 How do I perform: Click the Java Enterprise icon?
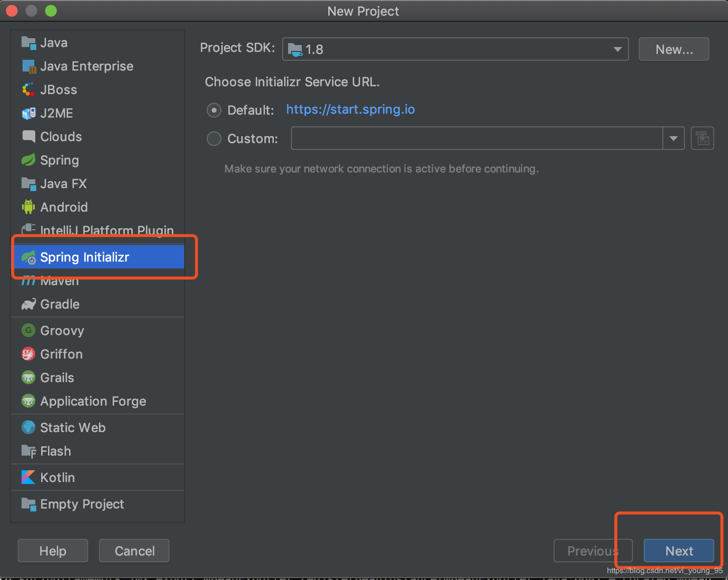click(x=28, y=67)
